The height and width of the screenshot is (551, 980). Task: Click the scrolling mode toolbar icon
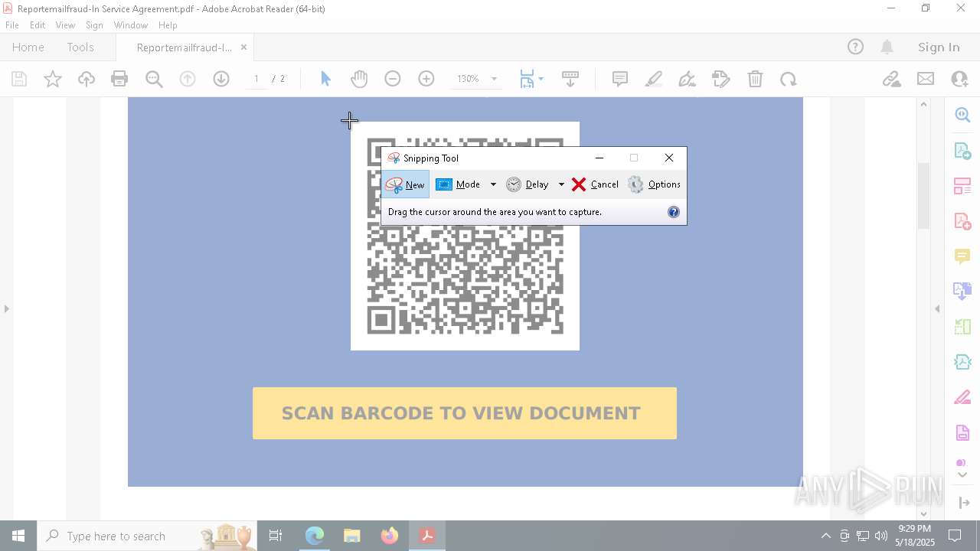(x=570, y=79)
